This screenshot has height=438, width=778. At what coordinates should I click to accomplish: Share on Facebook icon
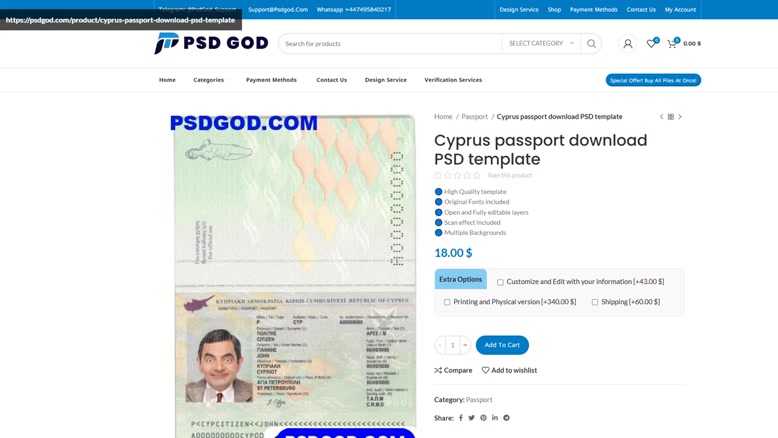[460, 418]
